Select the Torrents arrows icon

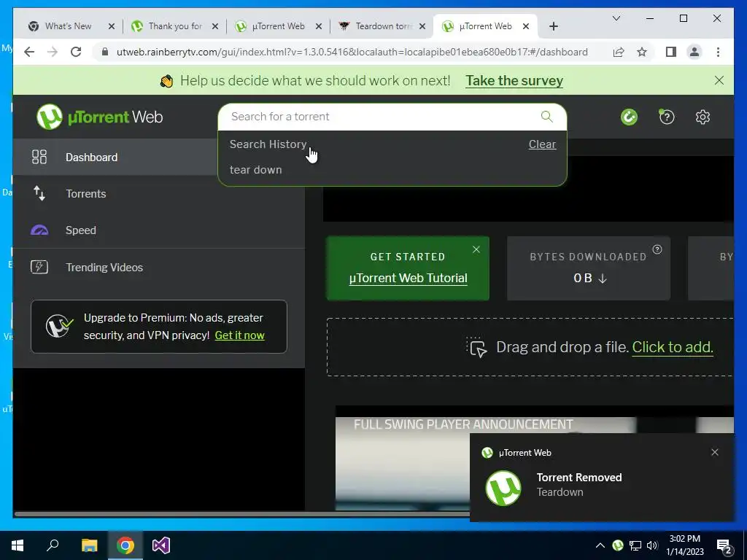(39, 193)
